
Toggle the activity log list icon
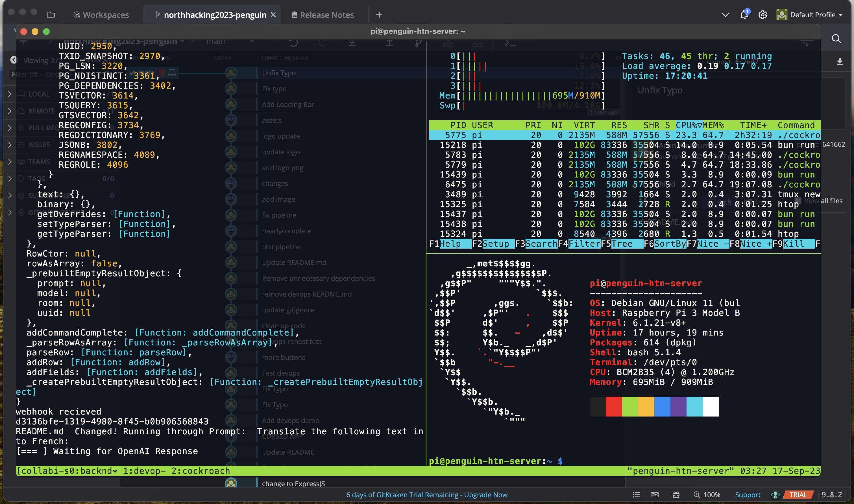[x=636, y=494]
